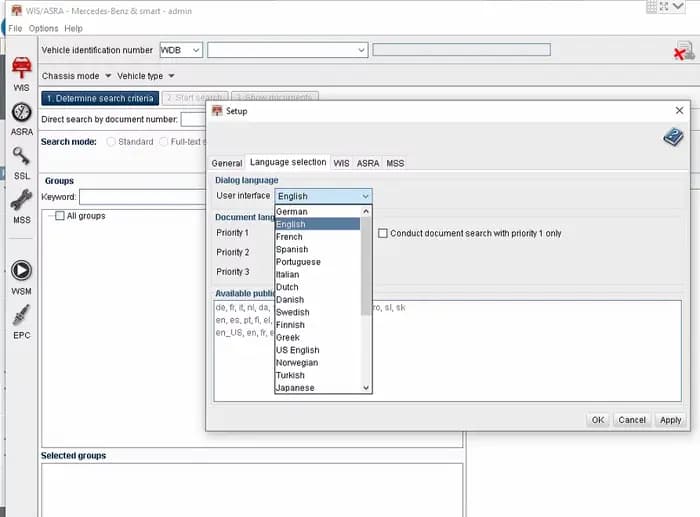Confirm settings with OK button
The width and height of the screenshot is (700, 517).
(598, 420)
